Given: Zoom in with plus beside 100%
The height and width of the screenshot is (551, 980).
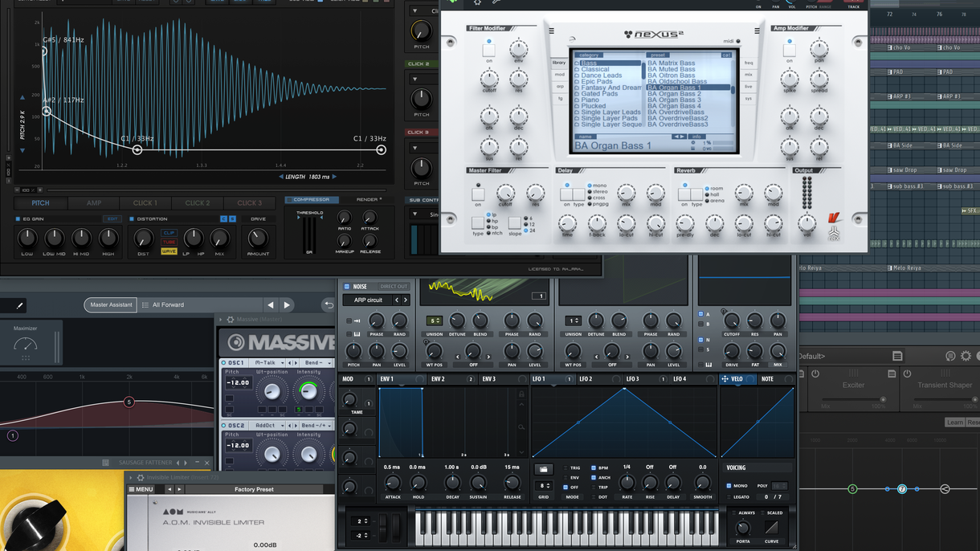Looking at the screenshot, I should tap(40, 190).
